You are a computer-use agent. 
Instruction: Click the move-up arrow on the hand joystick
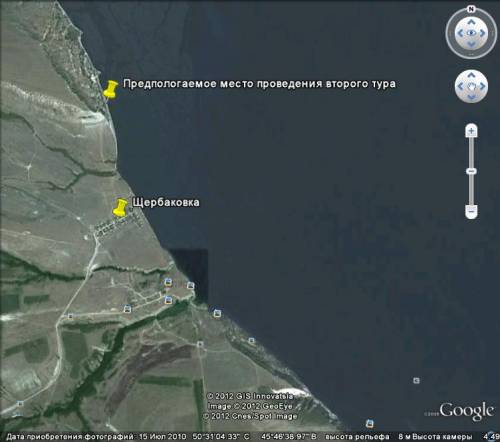click(471, 75)
